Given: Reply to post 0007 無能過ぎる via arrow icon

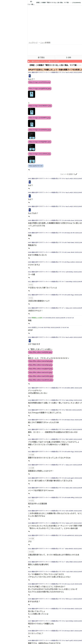Looking at the screenshot, I should [x=29, y=248].
